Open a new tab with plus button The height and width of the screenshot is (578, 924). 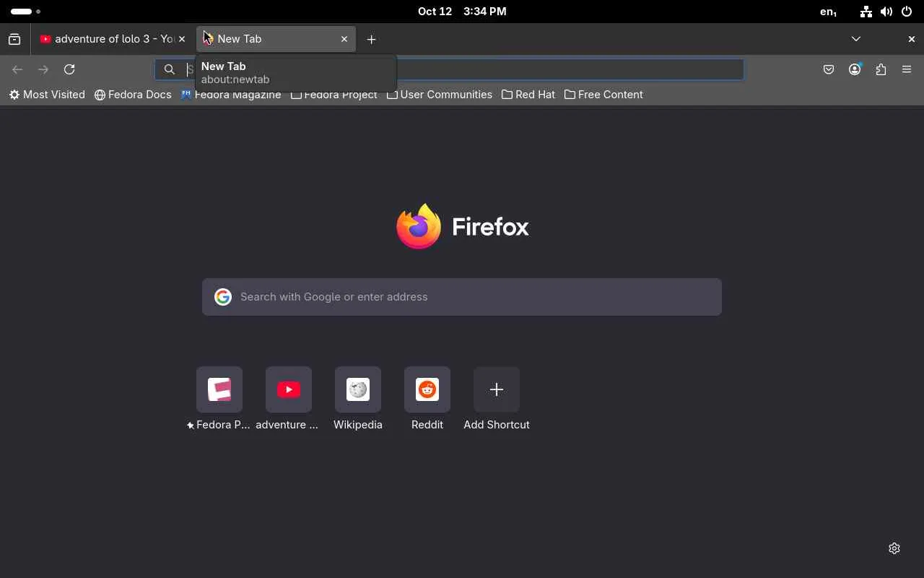click(371, 39)
